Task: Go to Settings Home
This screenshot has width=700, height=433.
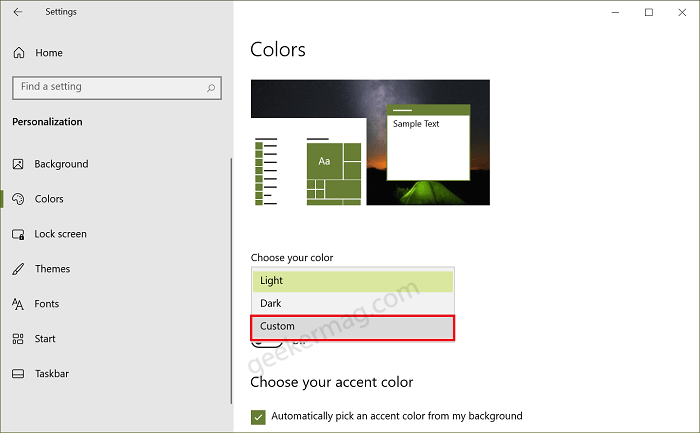Action: [x=49, y=53]
